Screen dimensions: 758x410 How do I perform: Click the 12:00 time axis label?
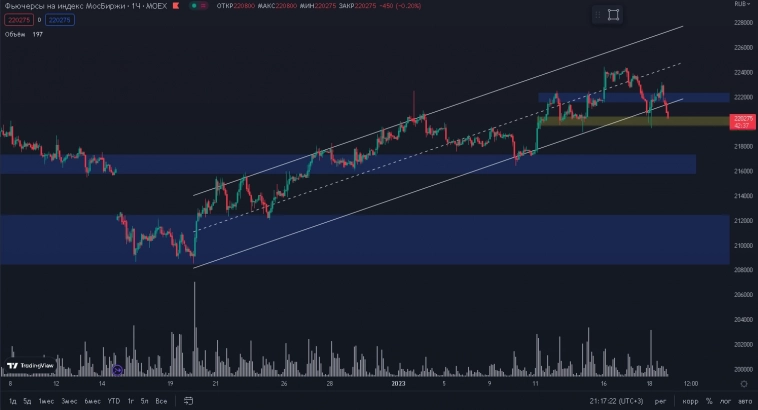pyautogui.click(x=691, y=384)
